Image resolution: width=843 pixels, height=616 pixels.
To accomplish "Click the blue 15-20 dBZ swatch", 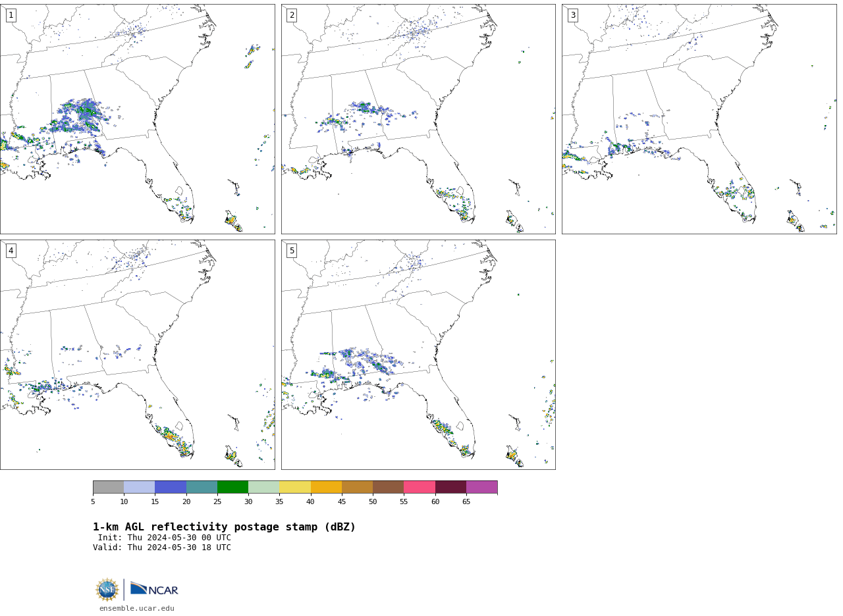I will [x=171, y=487].
